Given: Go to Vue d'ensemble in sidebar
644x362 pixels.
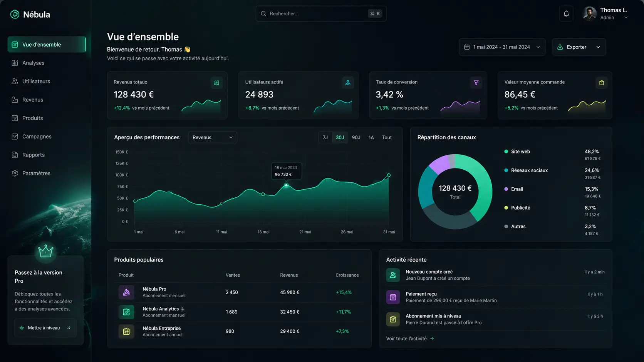Looking at the screenshot, I should [x=47, y=45].
